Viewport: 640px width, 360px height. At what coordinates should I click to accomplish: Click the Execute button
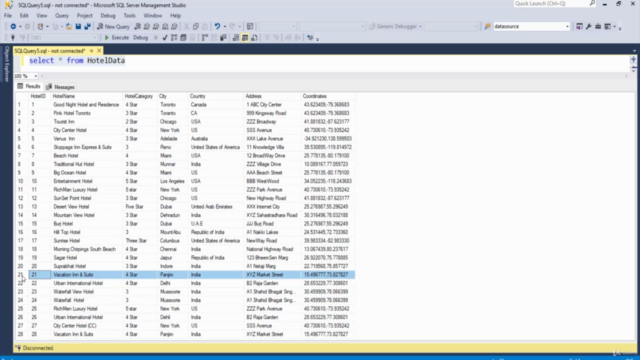(x=116, y=38)
